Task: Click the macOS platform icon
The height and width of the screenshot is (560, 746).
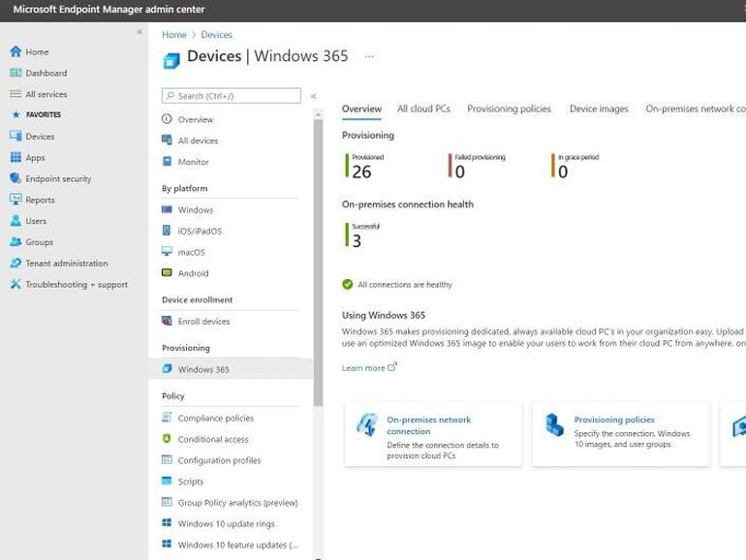Action: click(167, 251)
